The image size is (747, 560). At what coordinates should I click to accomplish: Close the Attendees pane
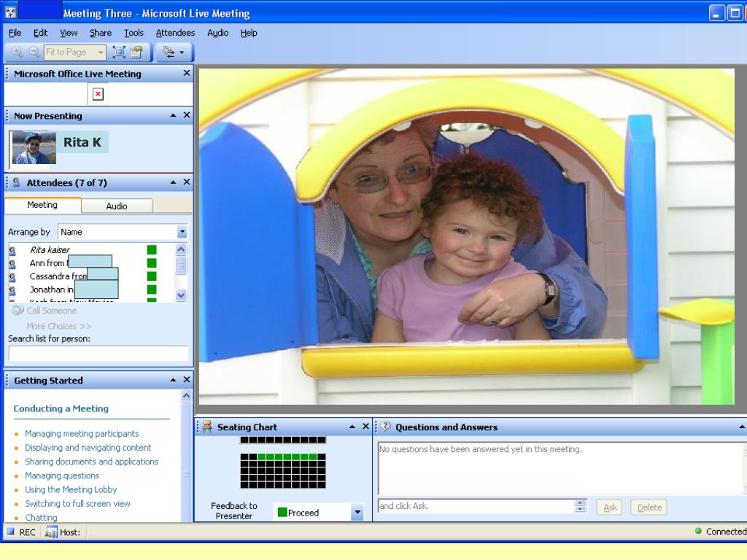186,182
